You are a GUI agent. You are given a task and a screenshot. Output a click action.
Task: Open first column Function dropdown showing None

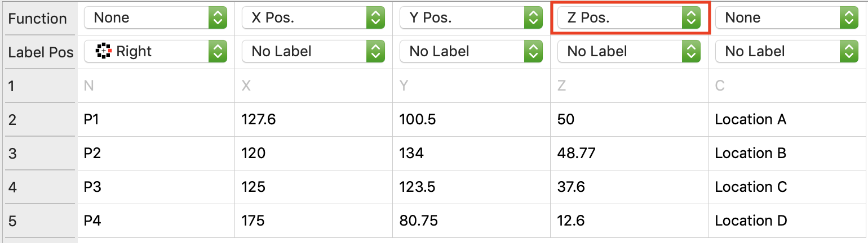pos(155,18)
